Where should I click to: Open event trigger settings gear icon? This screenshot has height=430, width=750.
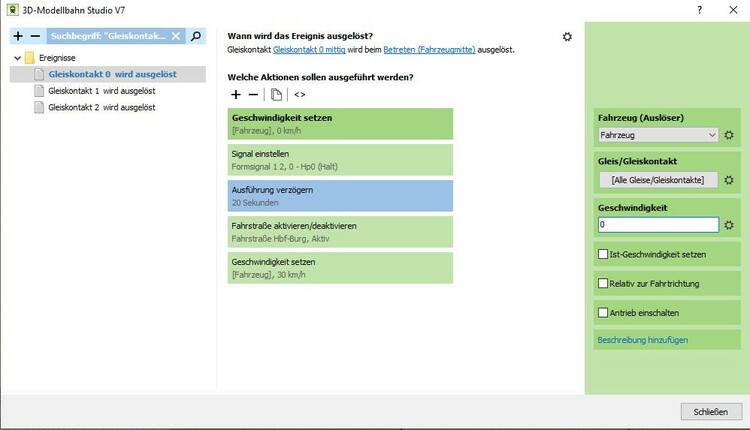coord(567,37)
